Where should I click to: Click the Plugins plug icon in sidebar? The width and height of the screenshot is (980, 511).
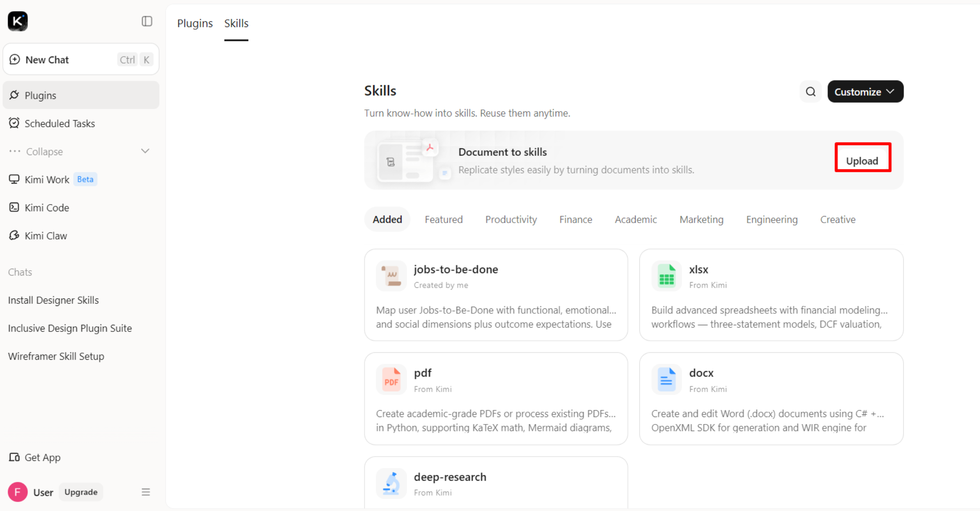[14, 95]
